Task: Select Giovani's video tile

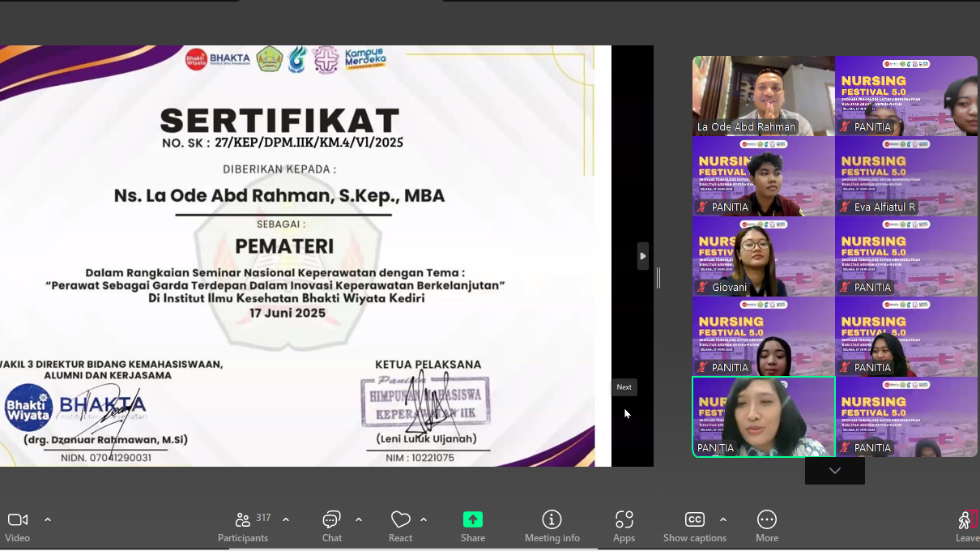Action: [x=763, y=256]
